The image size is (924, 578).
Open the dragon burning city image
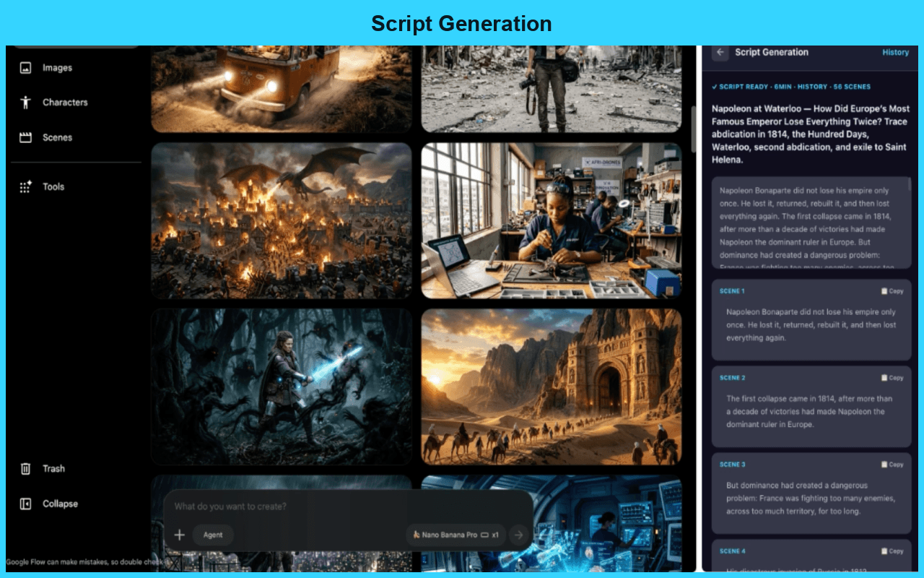282,220
